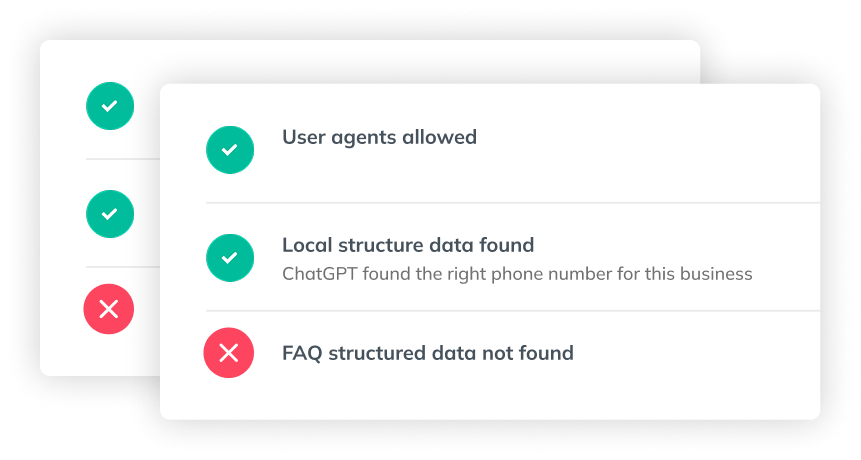Select "FAQ structured data not found" text
Screen dimensions: 861x460
427,353
